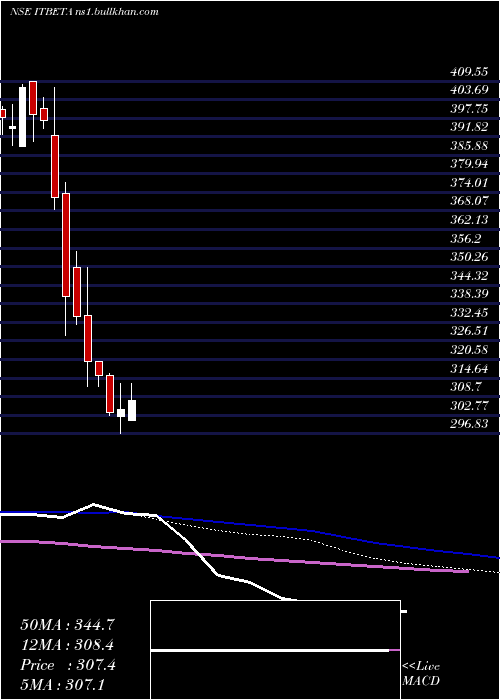Select the 391.82 price level label

click(x=469, y=127)
